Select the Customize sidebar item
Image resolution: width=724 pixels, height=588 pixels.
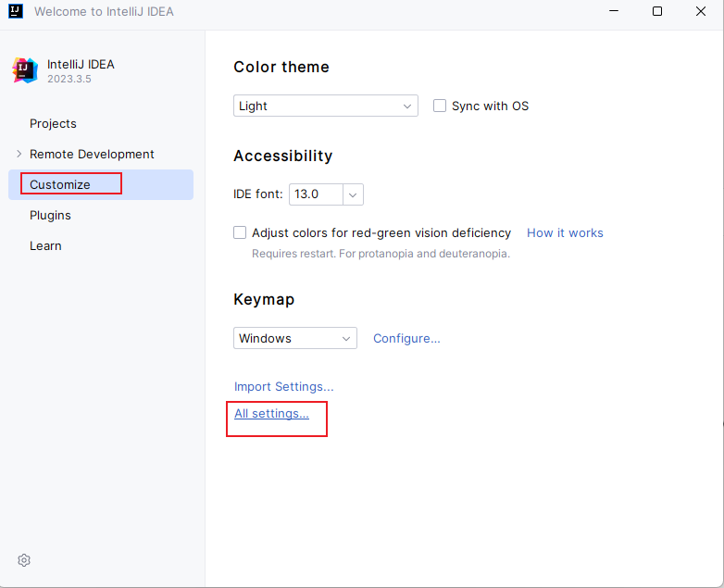click(x=101, y=185)
